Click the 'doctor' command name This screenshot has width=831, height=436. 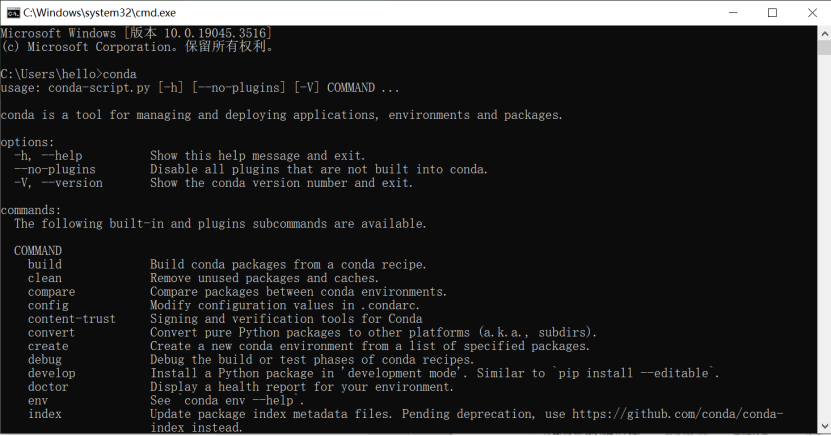pos(48,387)
